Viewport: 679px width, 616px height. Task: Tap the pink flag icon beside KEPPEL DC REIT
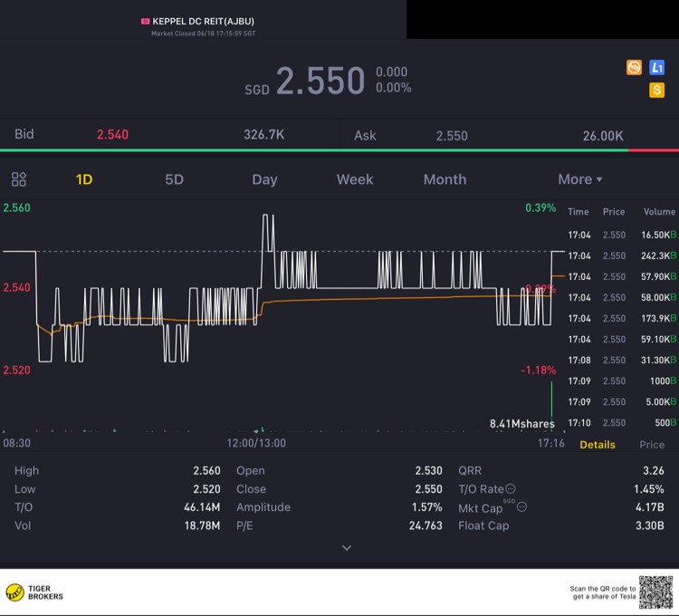(146, 21)
